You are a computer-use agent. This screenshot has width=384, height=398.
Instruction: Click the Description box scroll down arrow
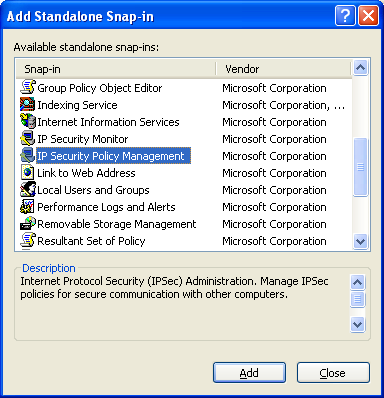click(358, 324)
